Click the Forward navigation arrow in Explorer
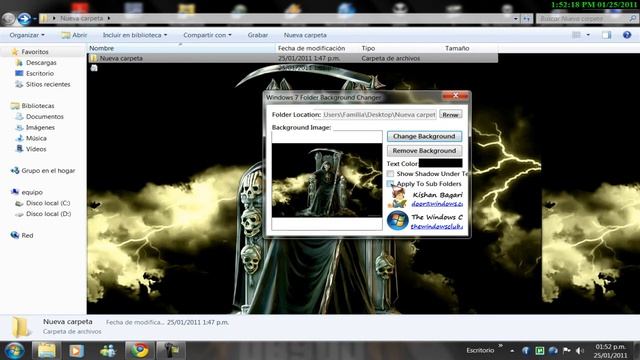Viewport: 640px width, 360px height. (24, 18)
